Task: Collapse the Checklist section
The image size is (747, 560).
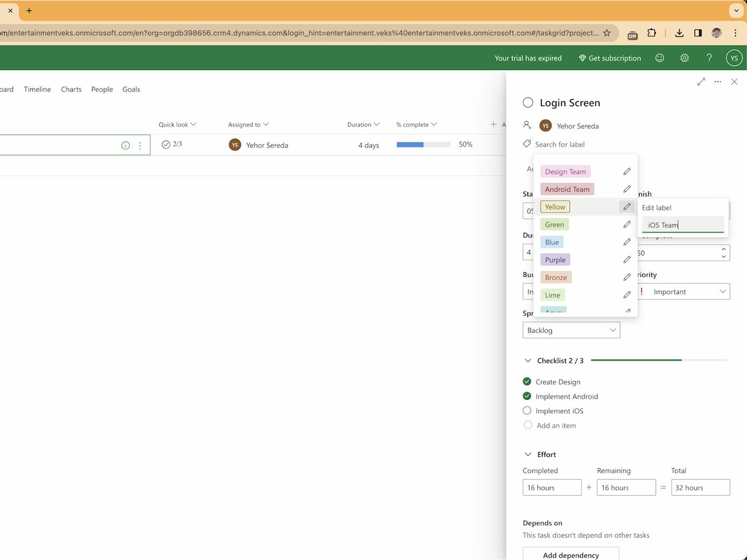Action: (528, 361)
